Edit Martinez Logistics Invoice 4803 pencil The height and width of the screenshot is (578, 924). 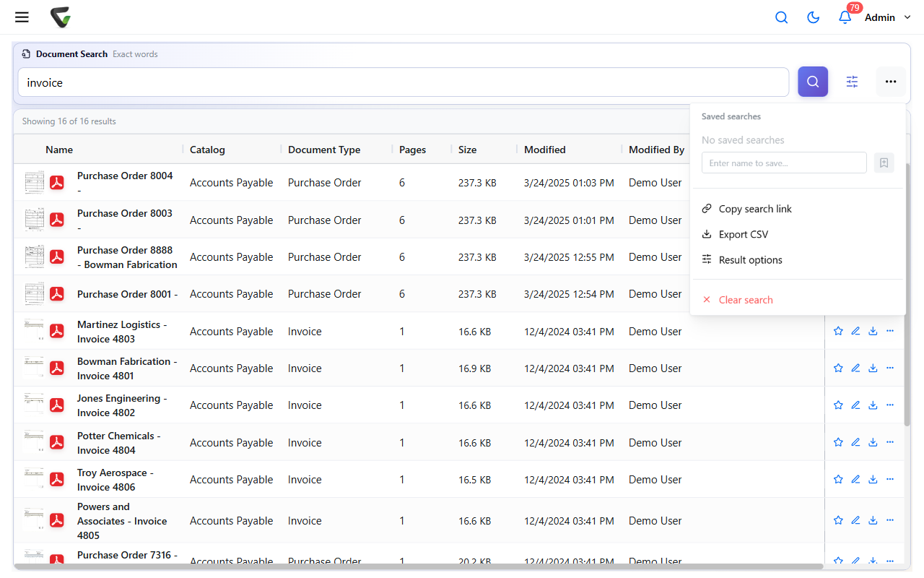(x=855, y=331)
